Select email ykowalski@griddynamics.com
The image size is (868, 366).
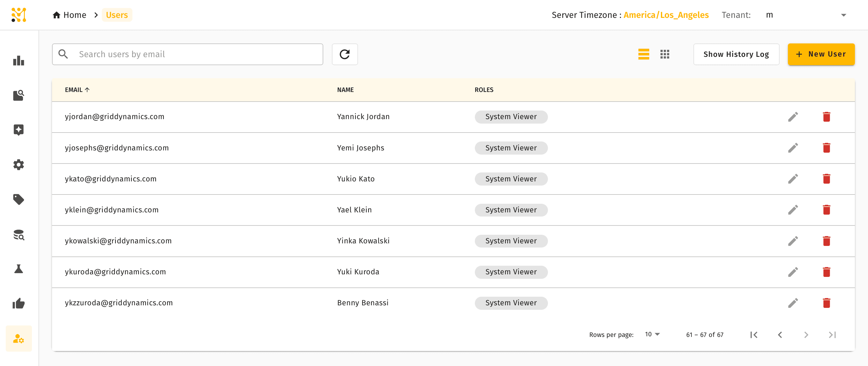coord(118,241)
